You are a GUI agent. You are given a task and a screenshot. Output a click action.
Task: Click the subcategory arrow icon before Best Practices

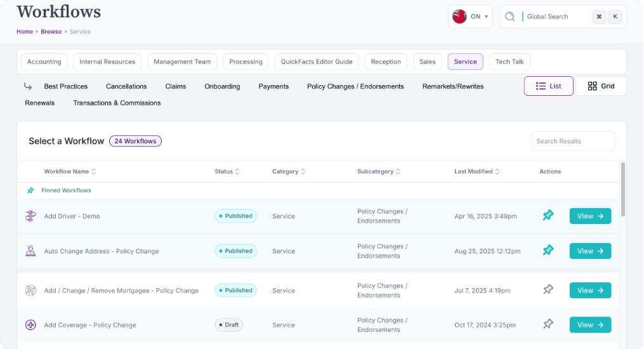[x=29, y=86]
